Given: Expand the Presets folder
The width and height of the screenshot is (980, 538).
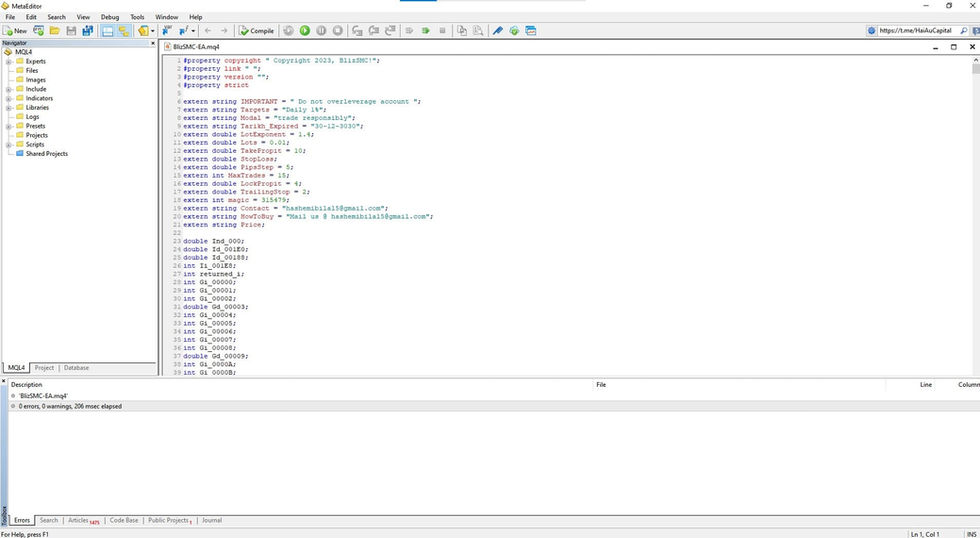Looking at the screenshot, I should tap(9, 126).
